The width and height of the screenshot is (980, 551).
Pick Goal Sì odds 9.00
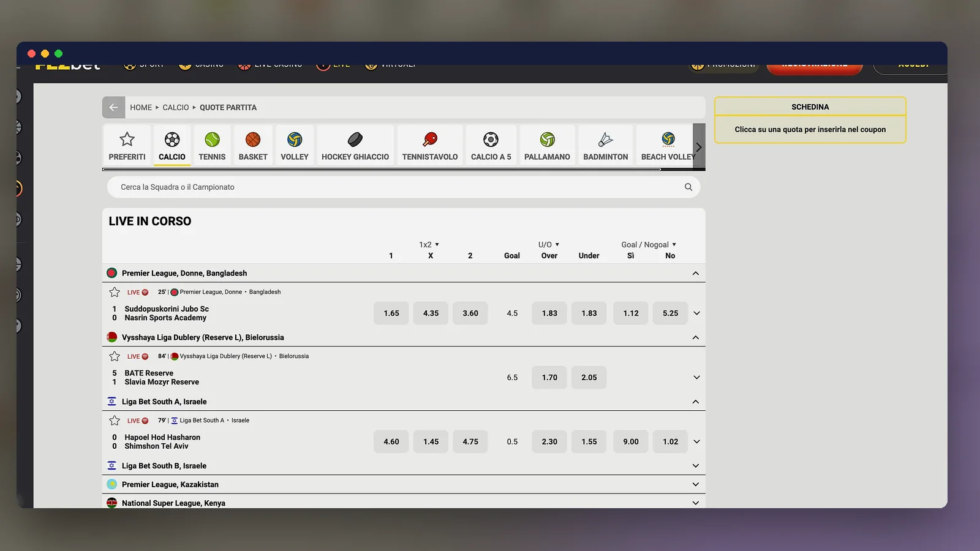click(x=631, y=442)
